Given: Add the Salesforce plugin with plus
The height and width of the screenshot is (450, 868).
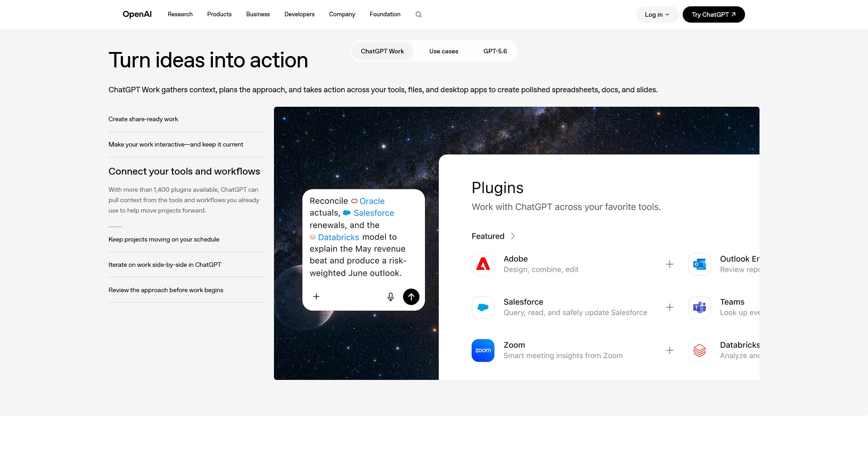Looking at the screenshot, I should pos(670,308).
